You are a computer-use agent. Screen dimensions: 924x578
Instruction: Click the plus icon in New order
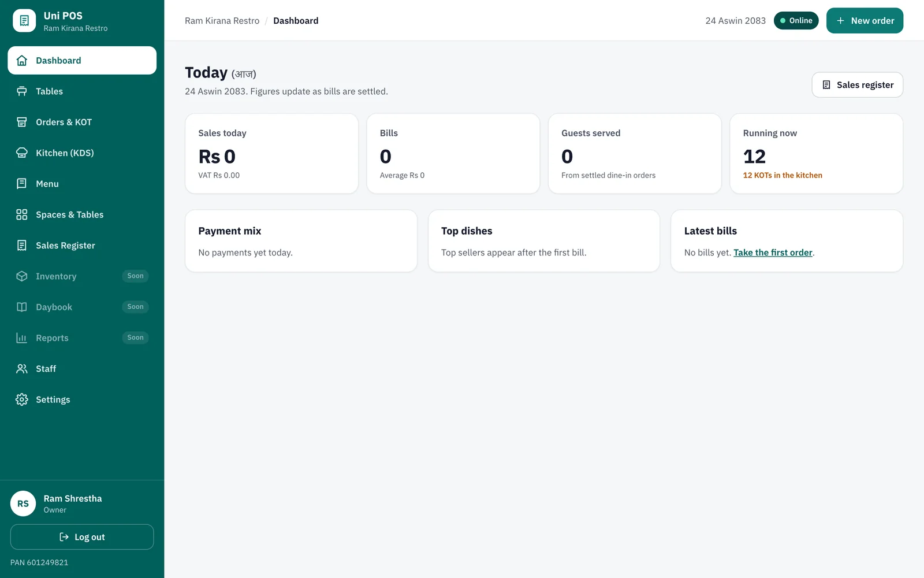tap(841, 21)
